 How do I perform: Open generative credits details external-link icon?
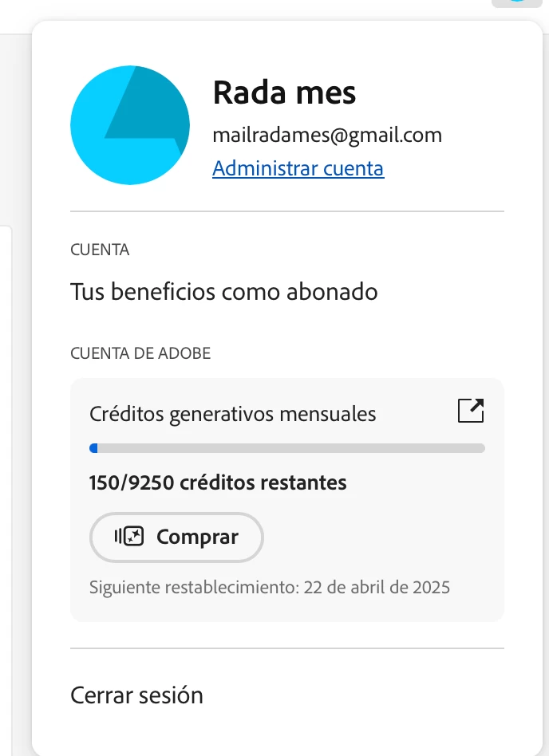tap(471, 411)
